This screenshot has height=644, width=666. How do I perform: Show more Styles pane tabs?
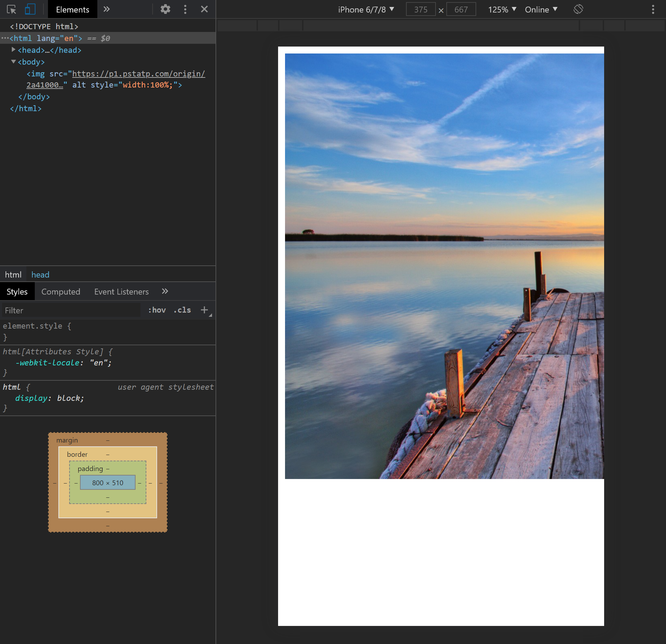point(165,291)
